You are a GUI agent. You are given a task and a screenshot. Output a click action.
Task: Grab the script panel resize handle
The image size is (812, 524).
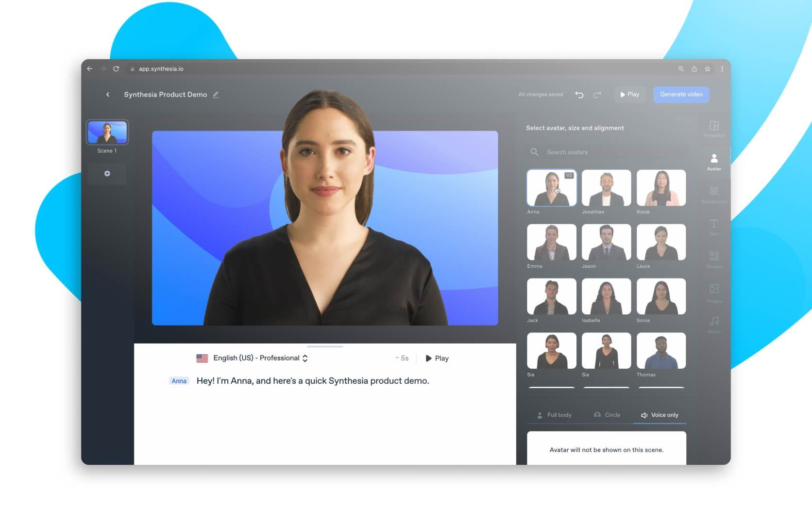coord(325,346)
